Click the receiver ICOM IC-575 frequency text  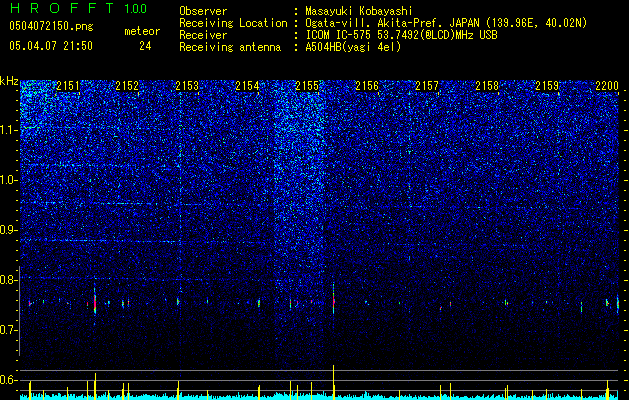point(401,35)
